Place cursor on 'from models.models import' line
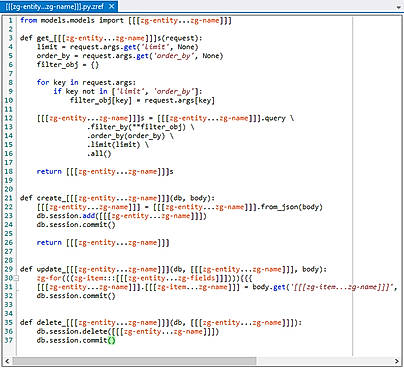The image size is (404, 368). [126, 21]
